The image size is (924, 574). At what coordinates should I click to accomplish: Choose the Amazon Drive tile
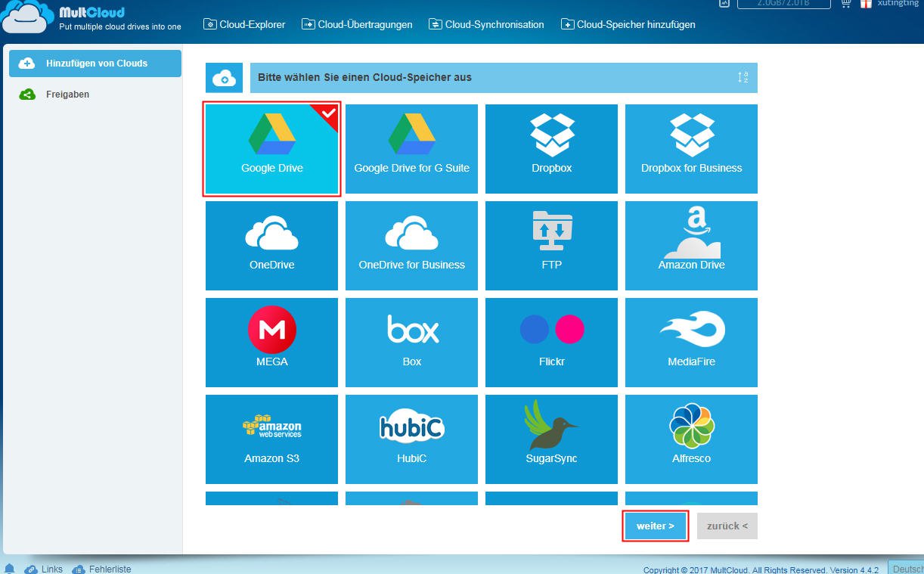click(x=691, y=246)
